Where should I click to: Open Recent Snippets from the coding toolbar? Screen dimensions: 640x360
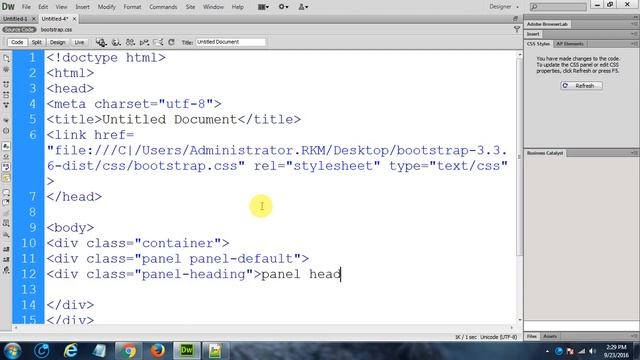(6, 224)
